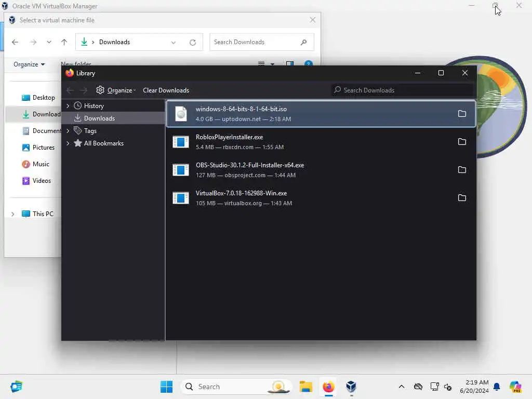Select the RobloxPlayerInstaller.exe download entry

click(x=321, y=142)
